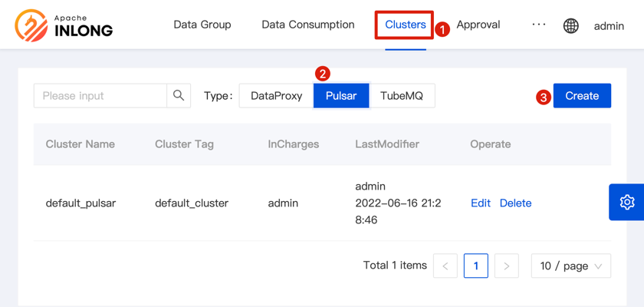Image resolution: width=644 pixels, height=307 pixels.
Task: Open the language globe icon
Action: 571,25
